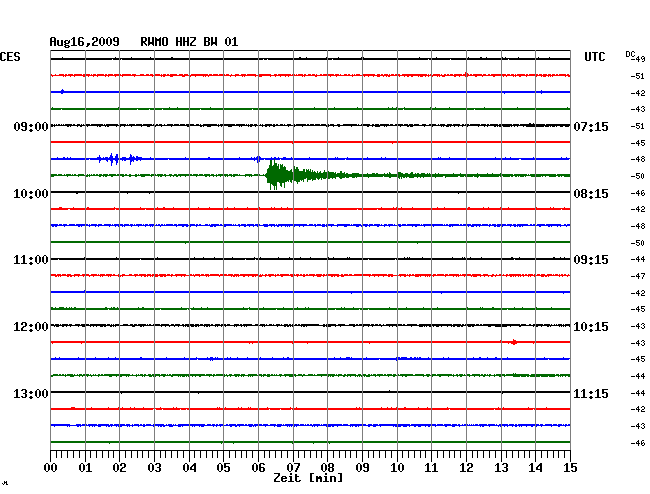This screenshot has width=650, height=494.
Task: Click minute 13 on the time axis
Action: tap(501, 467)
